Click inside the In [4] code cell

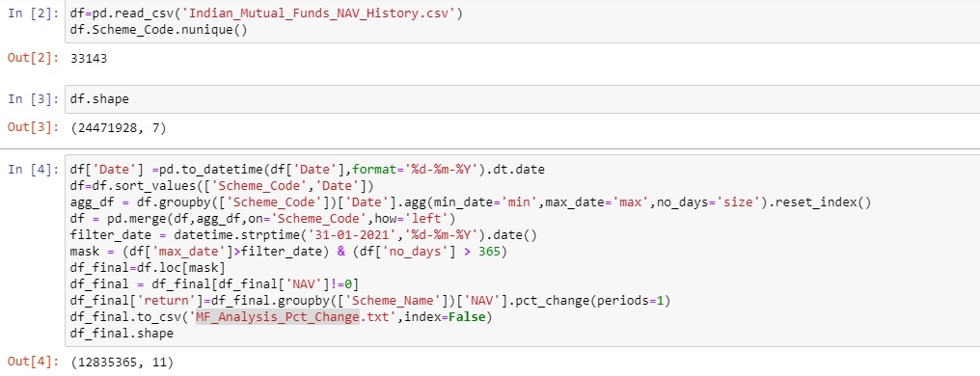522,251
